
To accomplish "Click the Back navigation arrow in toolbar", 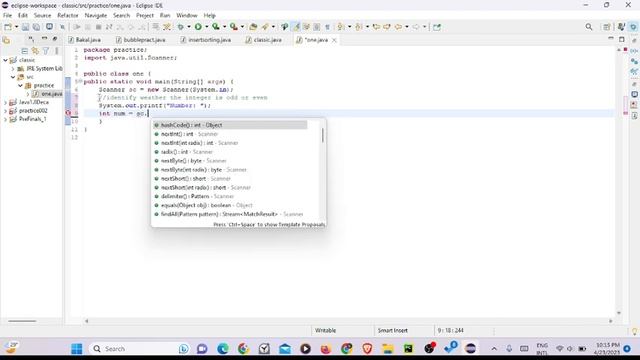I will pyautogui.click(x=398, y=27).
